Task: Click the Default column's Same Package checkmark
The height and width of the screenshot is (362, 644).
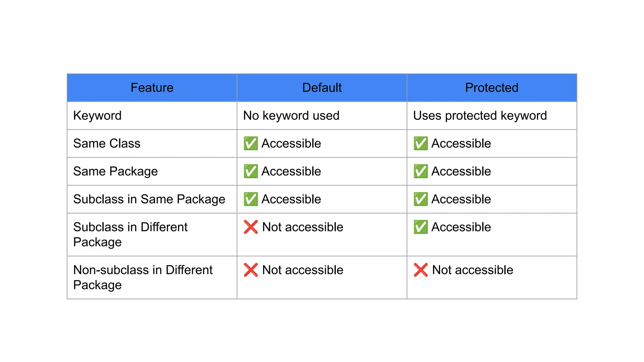Action: pyautogui.click(x=251, y=171)
